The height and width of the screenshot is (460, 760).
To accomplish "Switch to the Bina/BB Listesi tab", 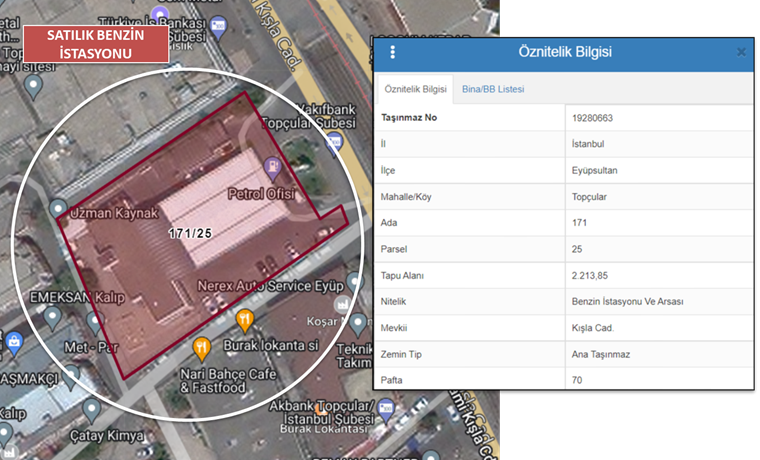I will 493,89.
